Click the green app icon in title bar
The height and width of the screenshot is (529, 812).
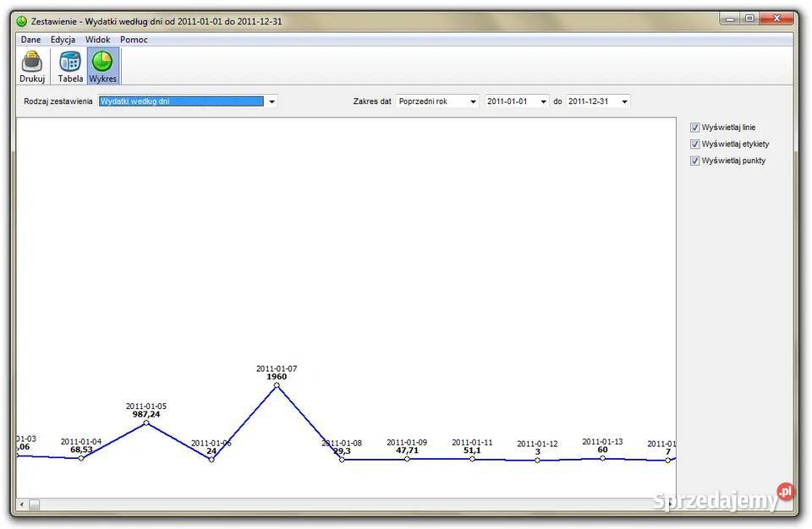(22, 21)
